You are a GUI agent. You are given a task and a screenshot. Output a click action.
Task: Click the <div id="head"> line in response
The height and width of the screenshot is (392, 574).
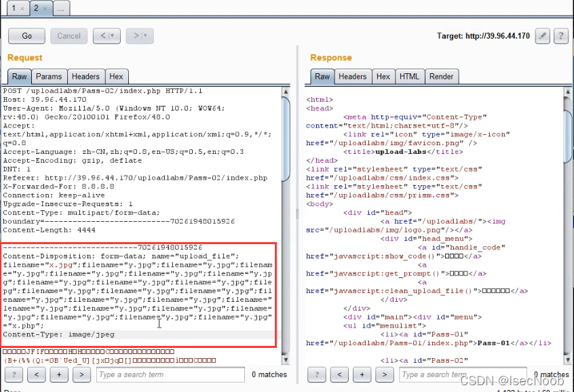point(377,213)
